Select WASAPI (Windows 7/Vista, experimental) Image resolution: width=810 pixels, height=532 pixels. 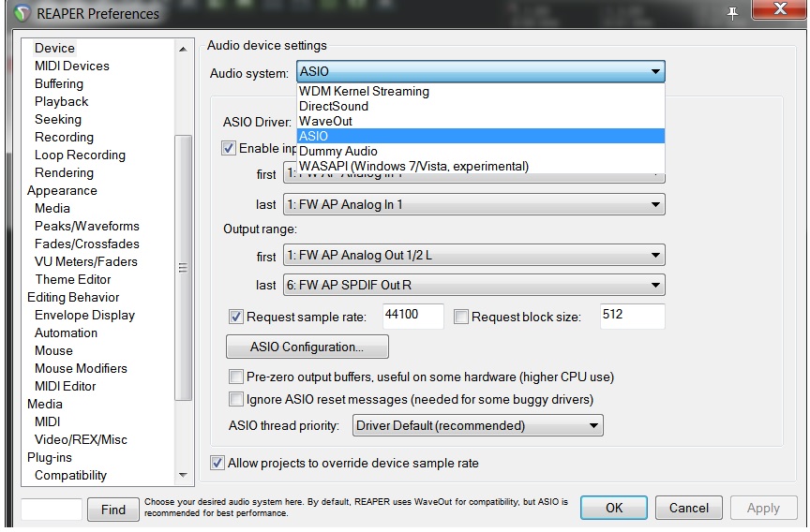tap(481, 166)
